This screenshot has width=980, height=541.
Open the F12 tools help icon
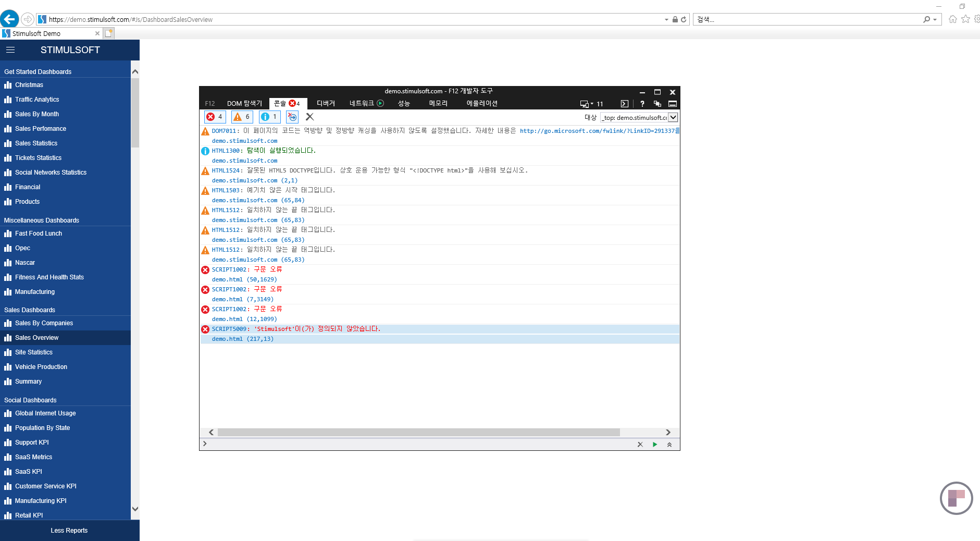pos(642,104)
